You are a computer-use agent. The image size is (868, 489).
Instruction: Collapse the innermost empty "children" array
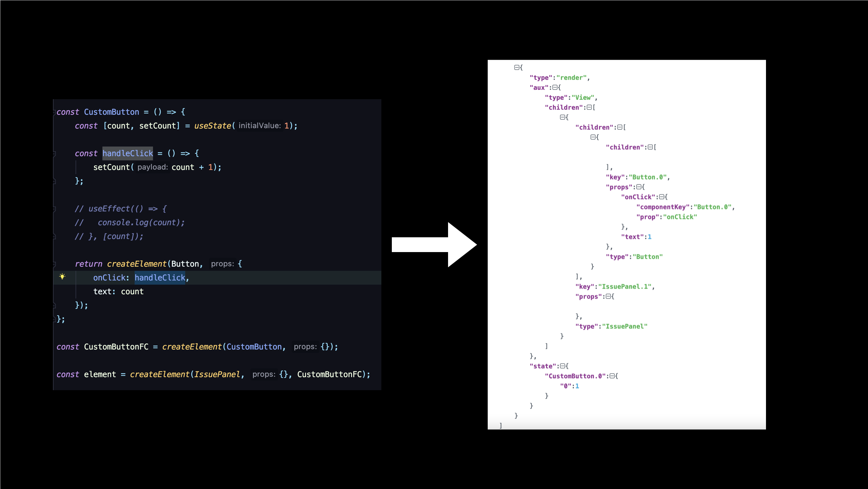pyautogui.click(x=650, y=147)
